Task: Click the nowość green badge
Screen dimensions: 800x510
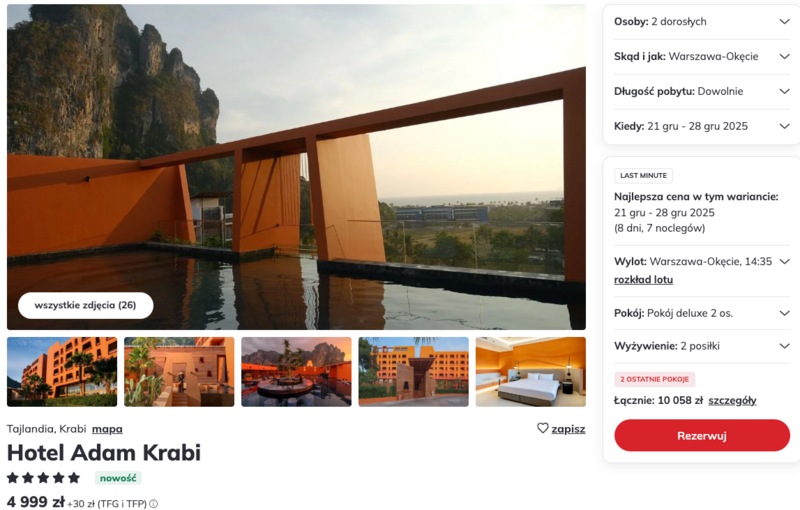Action: click(x=118, y=478)
